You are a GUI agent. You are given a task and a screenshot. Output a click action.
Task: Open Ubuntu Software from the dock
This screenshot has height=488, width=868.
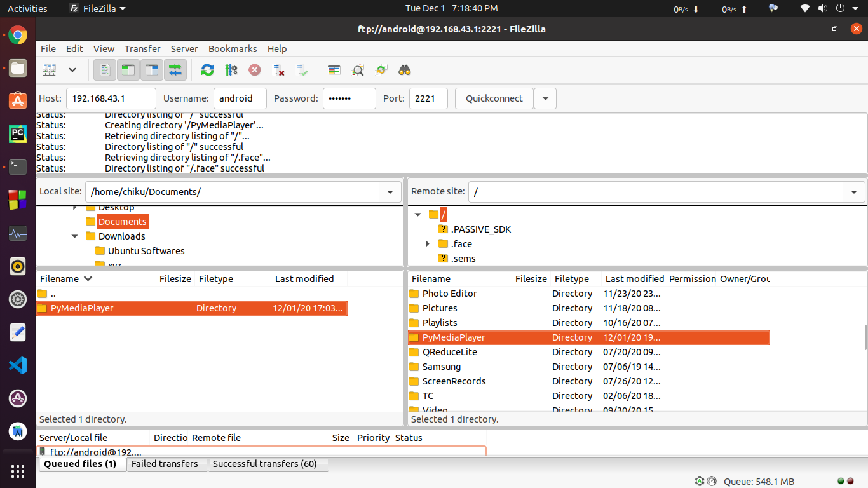(18, 101)
